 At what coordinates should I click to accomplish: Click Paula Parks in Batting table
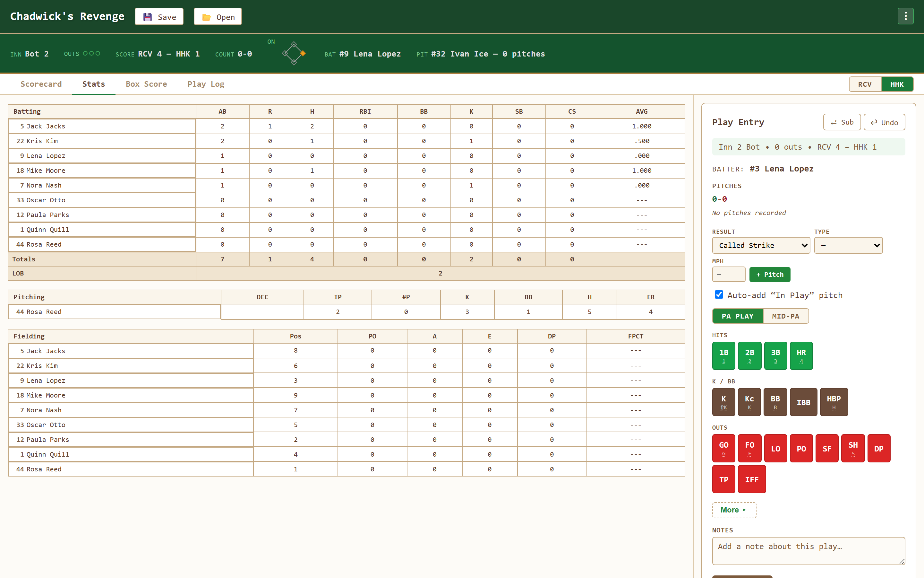click(x=102, y=215)
